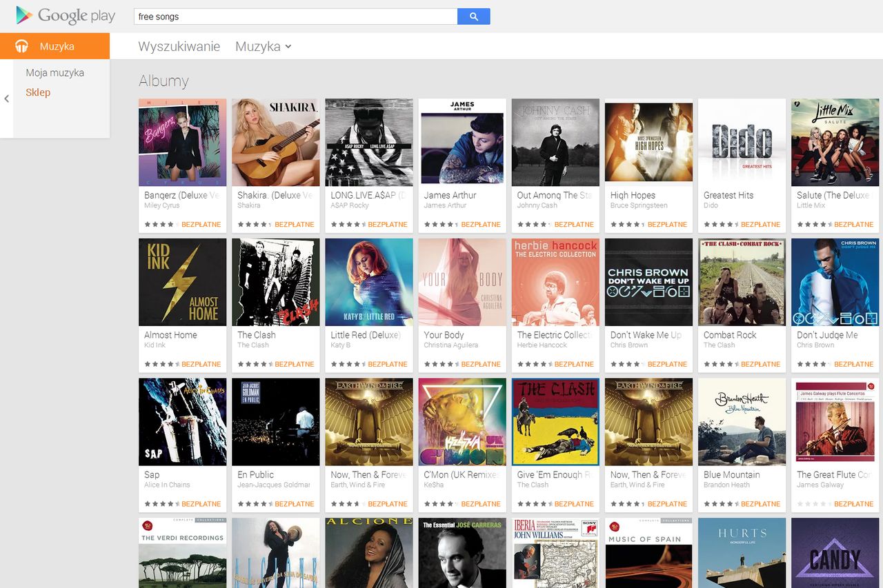Open artist link Shakira under the album title
This screenshot has height=588, width=883.
pyautogui.click(x=249, y=205)
